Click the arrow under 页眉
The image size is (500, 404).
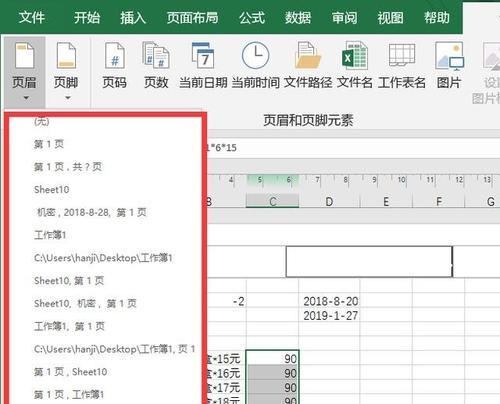26,98
